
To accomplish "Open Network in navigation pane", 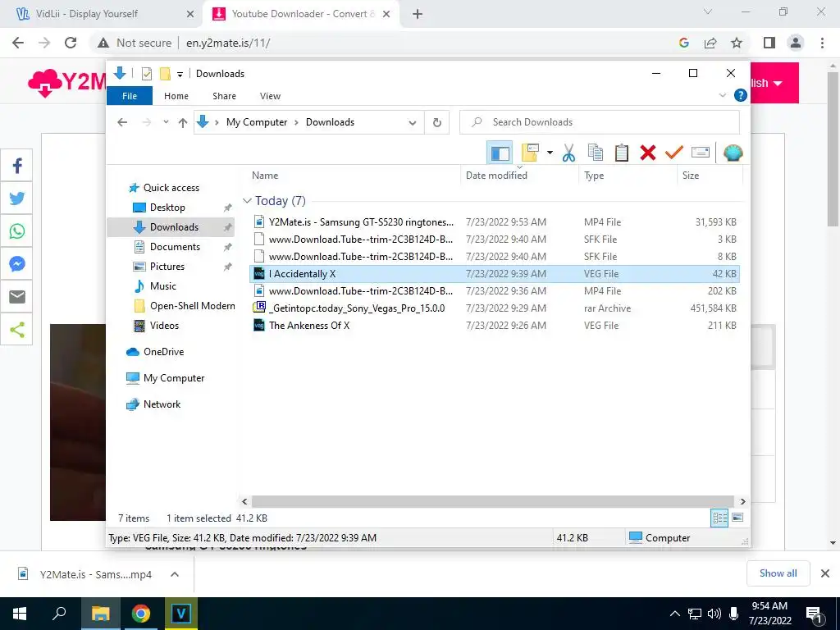I will click(x=162, y=404).
